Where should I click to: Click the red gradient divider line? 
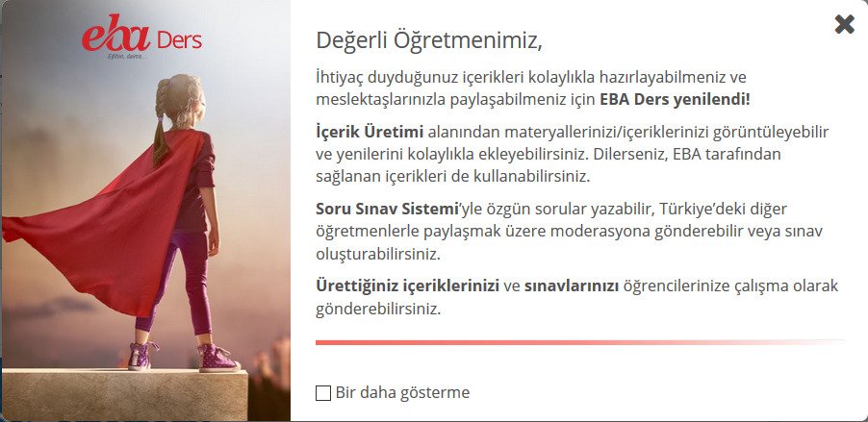[580, 341]
